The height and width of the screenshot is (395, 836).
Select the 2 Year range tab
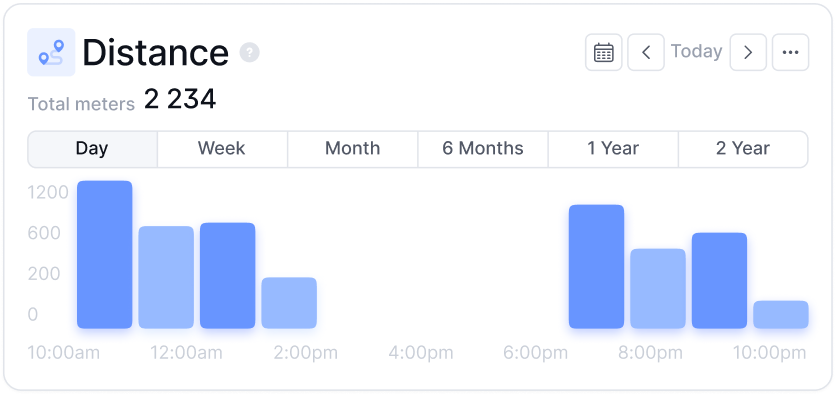(743, 149)
